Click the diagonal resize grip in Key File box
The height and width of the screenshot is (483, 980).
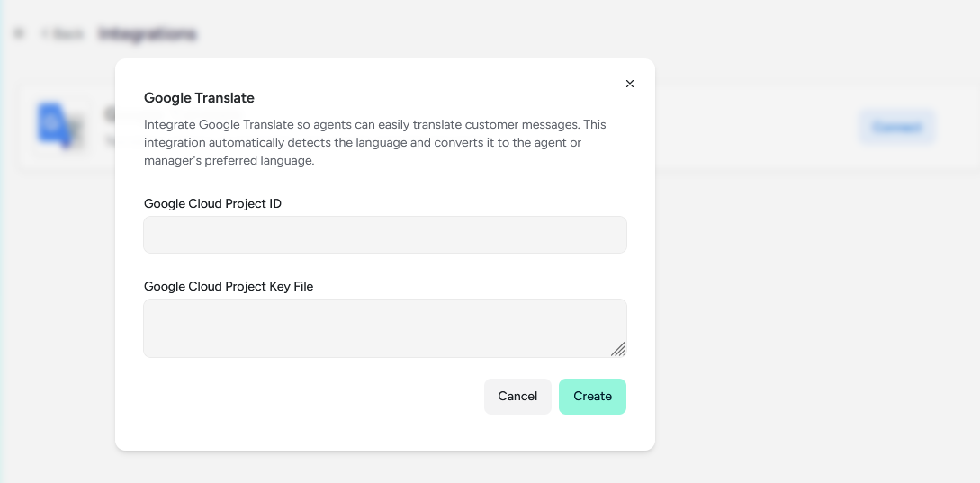point(618,349)
